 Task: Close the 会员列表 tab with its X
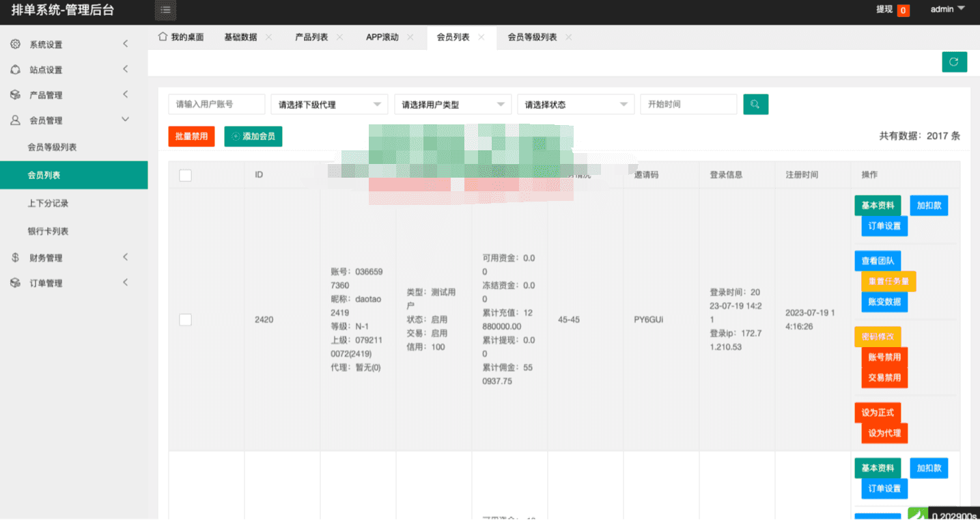481,38
